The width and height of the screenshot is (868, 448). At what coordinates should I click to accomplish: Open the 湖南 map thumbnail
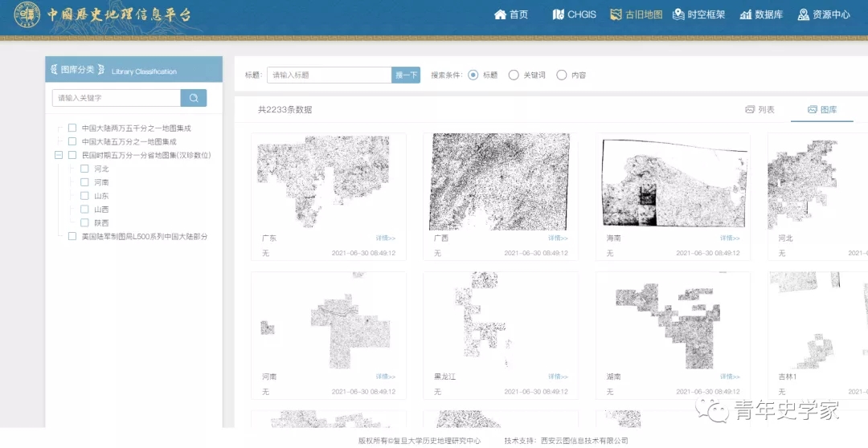673,320
